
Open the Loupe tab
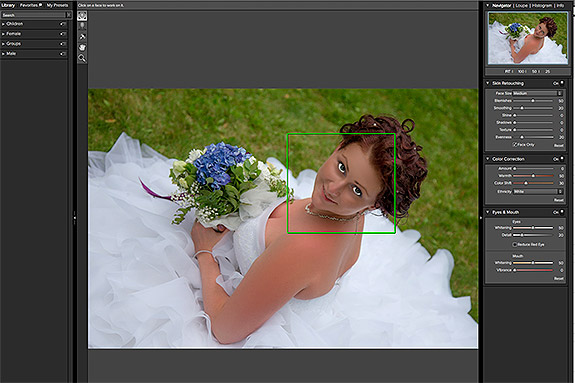[x=522, y=6]
